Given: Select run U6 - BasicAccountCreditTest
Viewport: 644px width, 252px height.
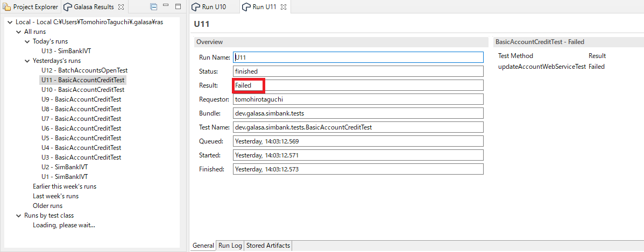Looking at the screenshot, I should pyautogui.click(x=81, y=128).
